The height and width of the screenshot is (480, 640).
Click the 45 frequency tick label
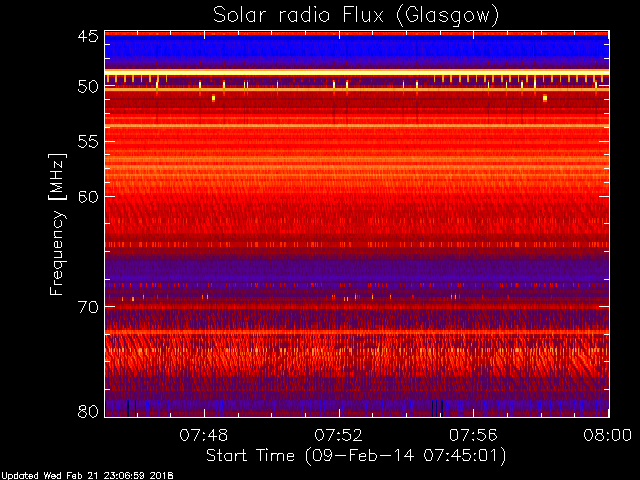click(x=88, y=36)
